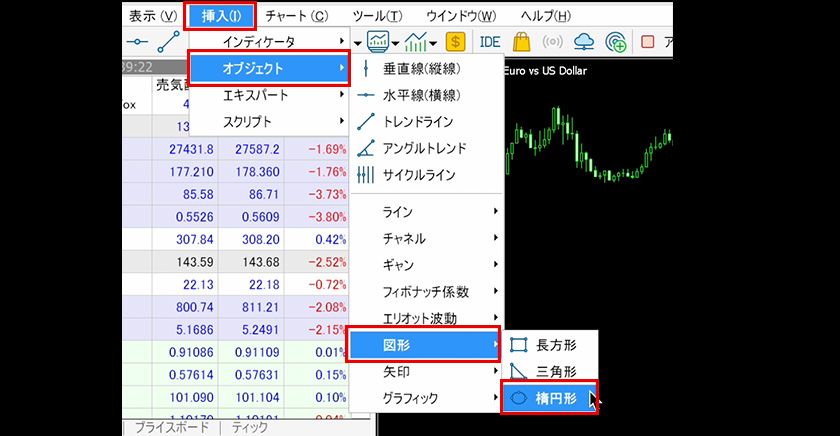Open the チャート(C) menu
The height and width of the screenshot is (436, 840).
click(x=296, y=15)
